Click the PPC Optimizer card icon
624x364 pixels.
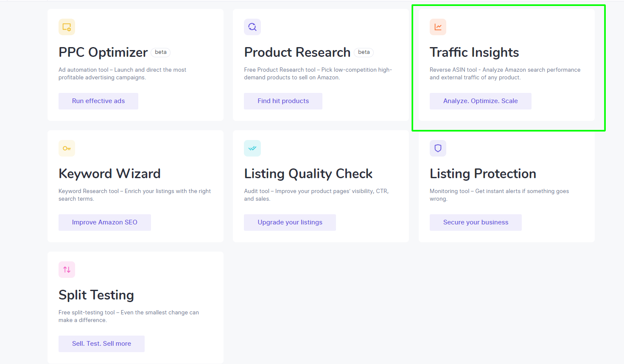[67, 27]
